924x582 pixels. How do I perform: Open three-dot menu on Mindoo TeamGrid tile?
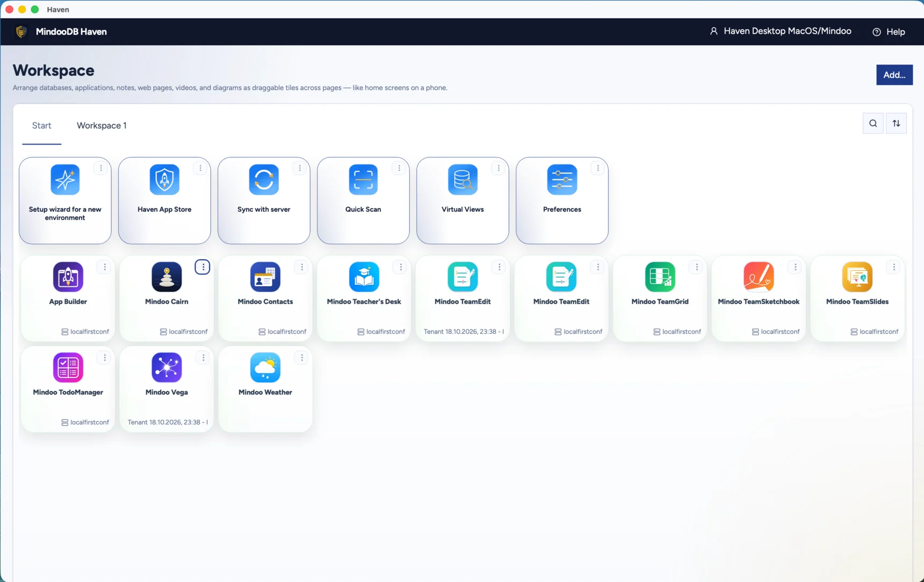[x=697, y=267]
